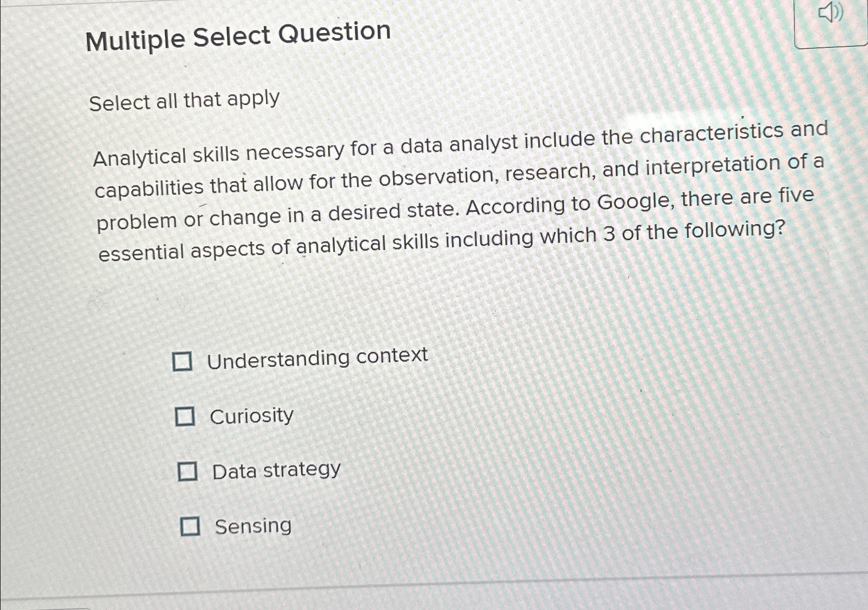Enable the Sensing checkbox

click(190, 527)
